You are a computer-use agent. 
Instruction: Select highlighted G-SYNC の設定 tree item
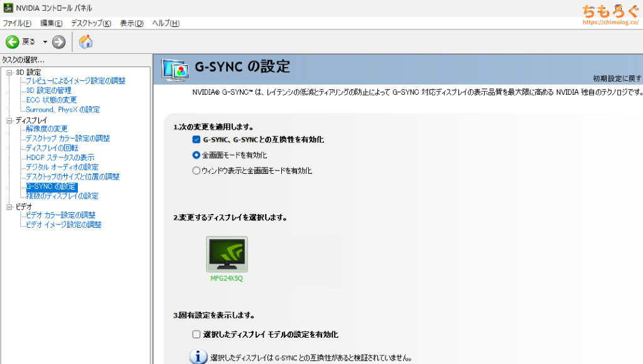pos(51,186)
